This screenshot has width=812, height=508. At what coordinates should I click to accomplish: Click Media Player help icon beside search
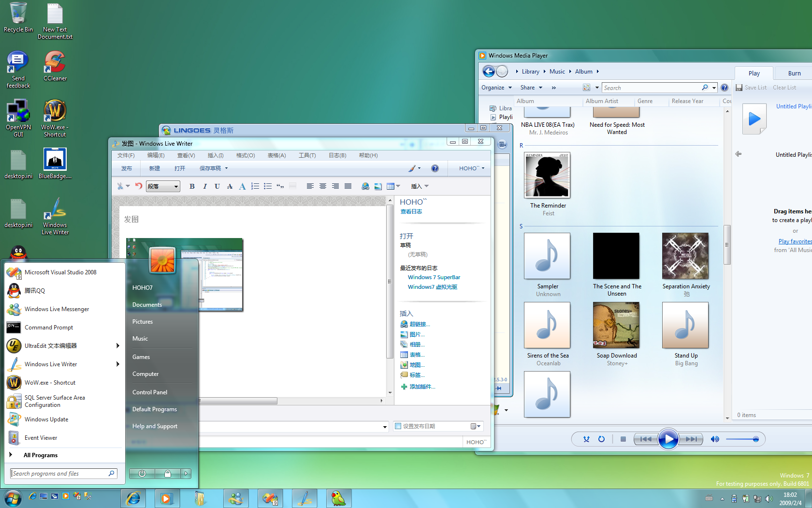tap(725, 88)
